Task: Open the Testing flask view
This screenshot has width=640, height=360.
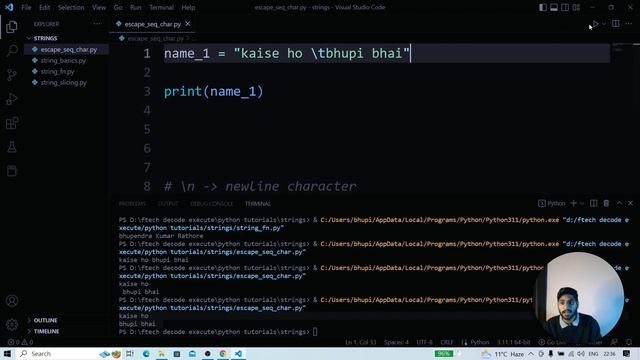Action: [12, 147]
